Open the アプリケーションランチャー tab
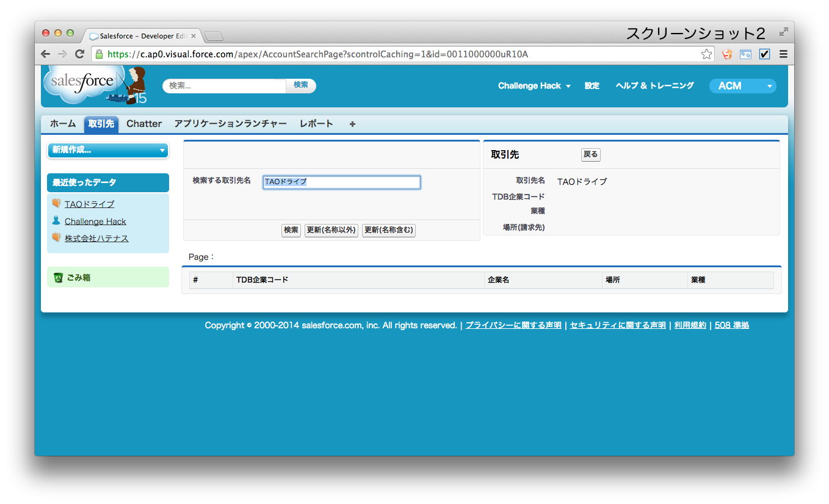 [230, 124]
